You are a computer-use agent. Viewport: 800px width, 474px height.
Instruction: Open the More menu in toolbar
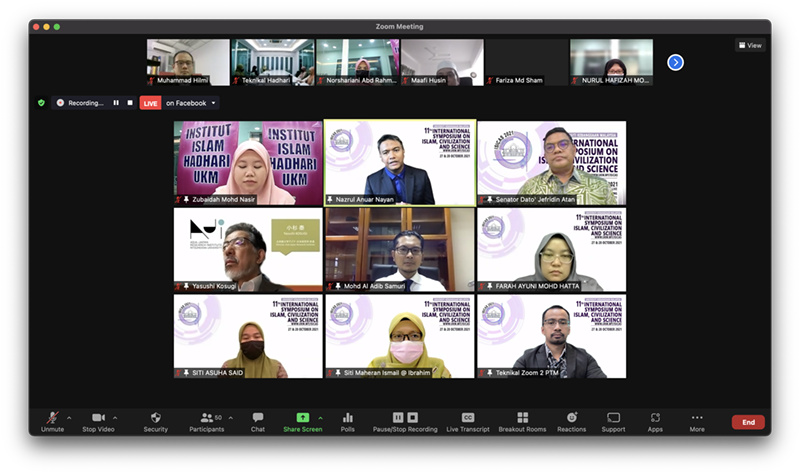[x=696, y=418]
